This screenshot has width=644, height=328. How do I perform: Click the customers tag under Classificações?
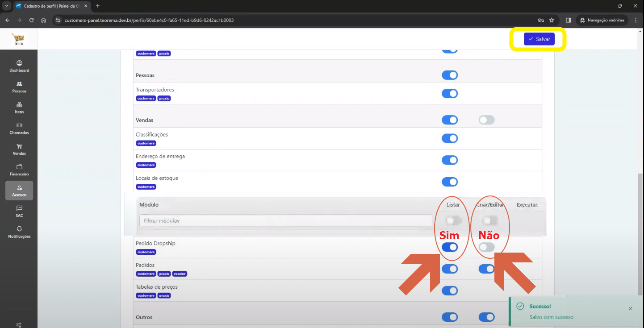coord(146,143)
